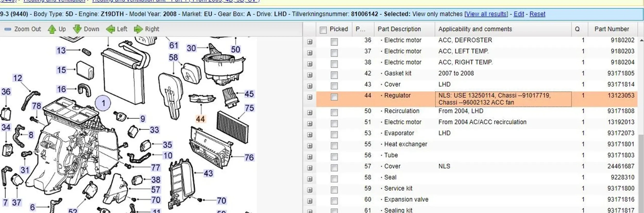Expand row for part 57 Cover
The image size is (644, 213).
(310, 168)
